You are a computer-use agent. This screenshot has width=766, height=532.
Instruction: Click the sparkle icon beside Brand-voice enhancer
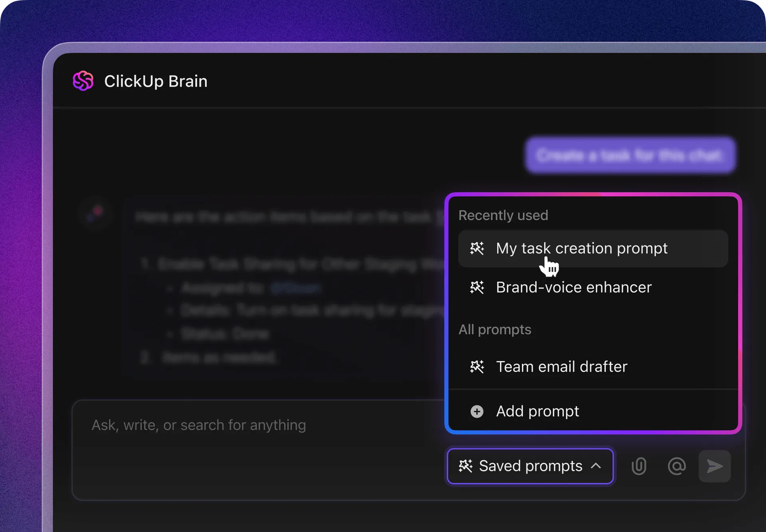click(477, 287)
